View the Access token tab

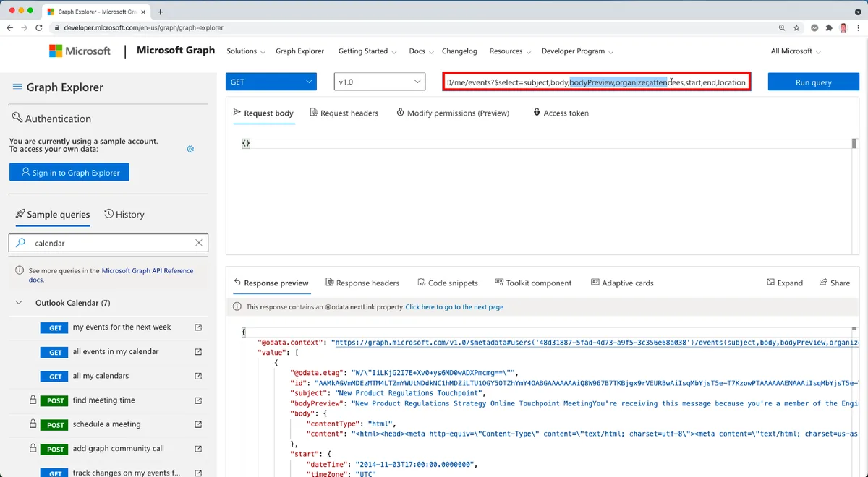pos(562,113)
